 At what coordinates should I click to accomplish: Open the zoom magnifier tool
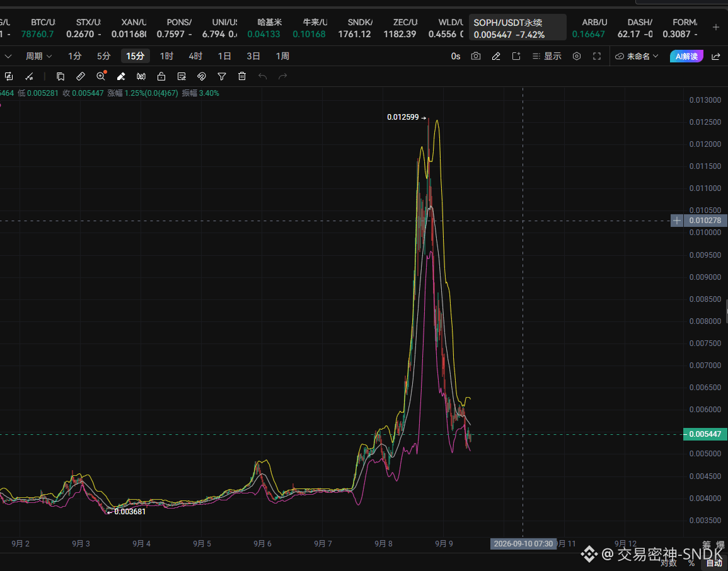101,76
